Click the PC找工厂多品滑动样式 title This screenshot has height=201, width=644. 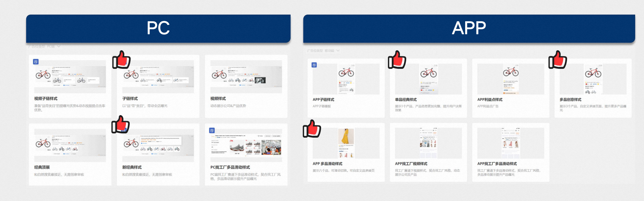coord(230,167)
